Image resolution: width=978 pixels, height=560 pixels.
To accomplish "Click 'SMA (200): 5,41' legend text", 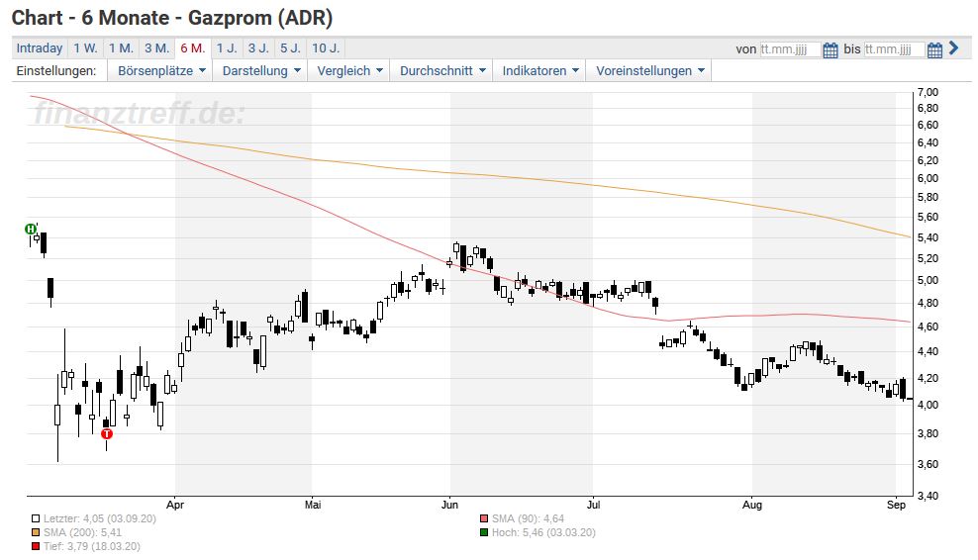I will click(x=82, y=532).
